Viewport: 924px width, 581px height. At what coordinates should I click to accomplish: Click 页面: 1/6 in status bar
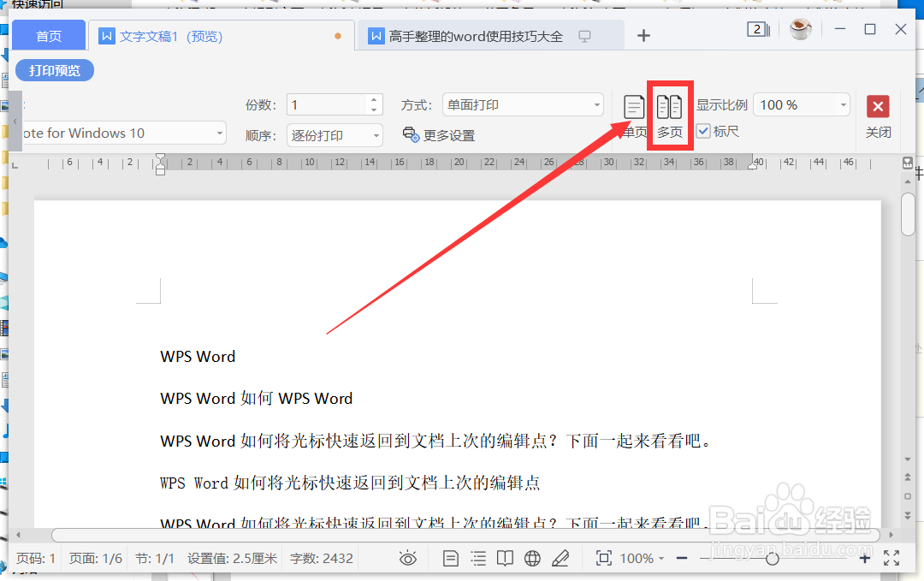[96, 558]
